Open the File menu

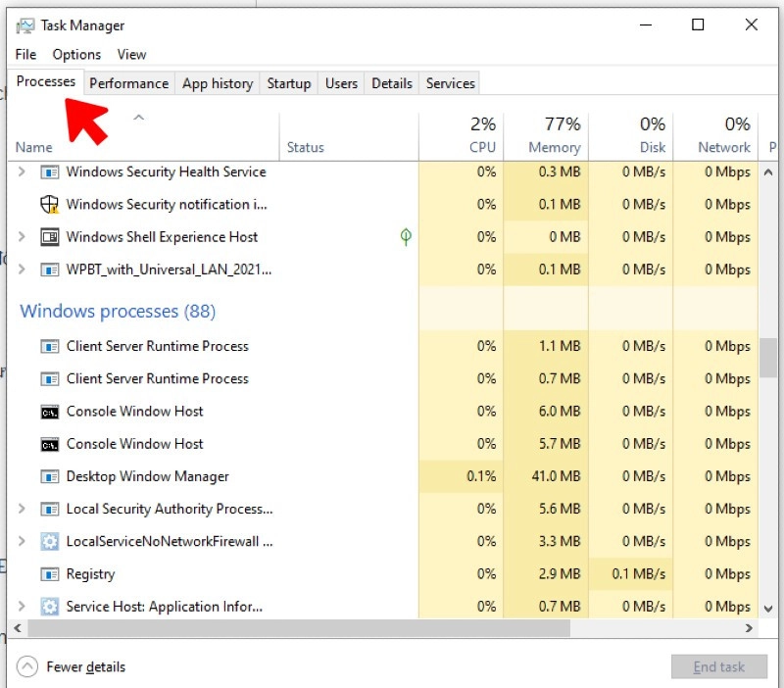[x=25, y=55]
